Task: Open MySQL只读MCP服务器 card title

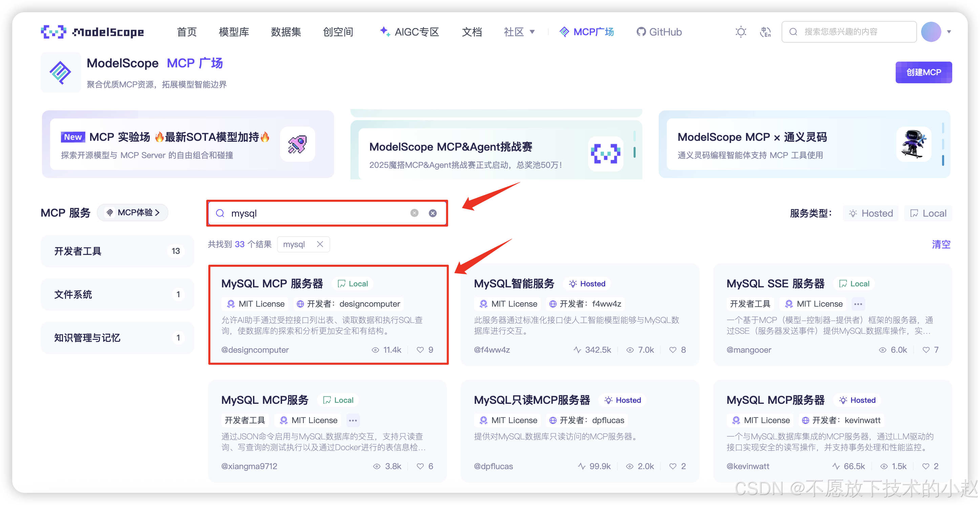Action: point(532,400)
